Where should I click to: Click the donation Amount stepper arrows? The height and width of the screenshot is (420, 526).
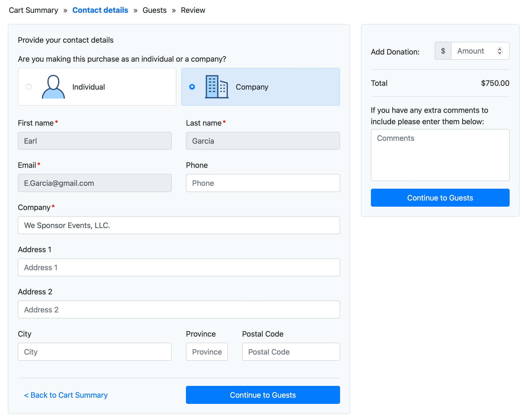(x=499, y=51)
